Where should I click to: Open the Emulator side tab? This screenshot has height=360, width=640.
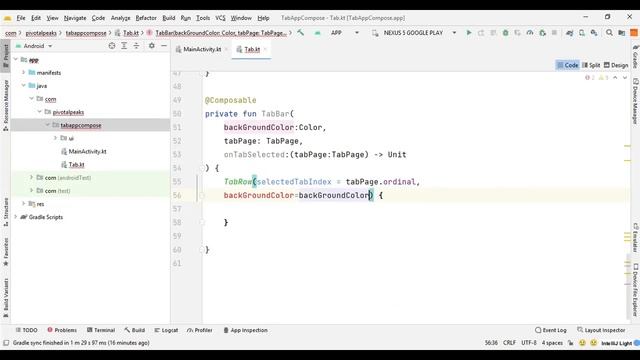pos(636,238)
